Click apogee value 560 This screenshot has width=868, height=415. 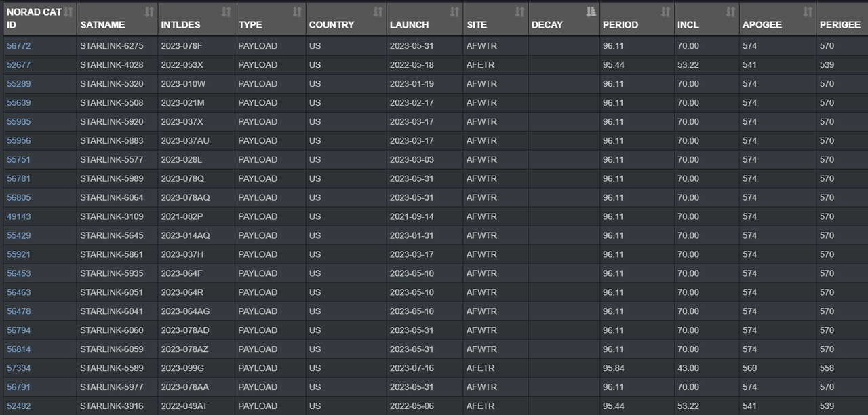[x=749, y=368]
